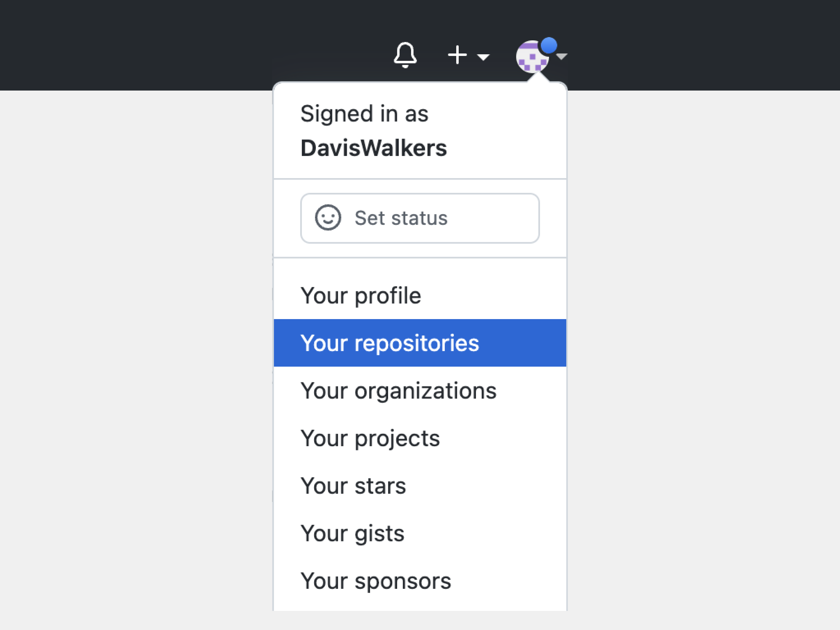Click the DavisWalkers username

coord(374,148)
